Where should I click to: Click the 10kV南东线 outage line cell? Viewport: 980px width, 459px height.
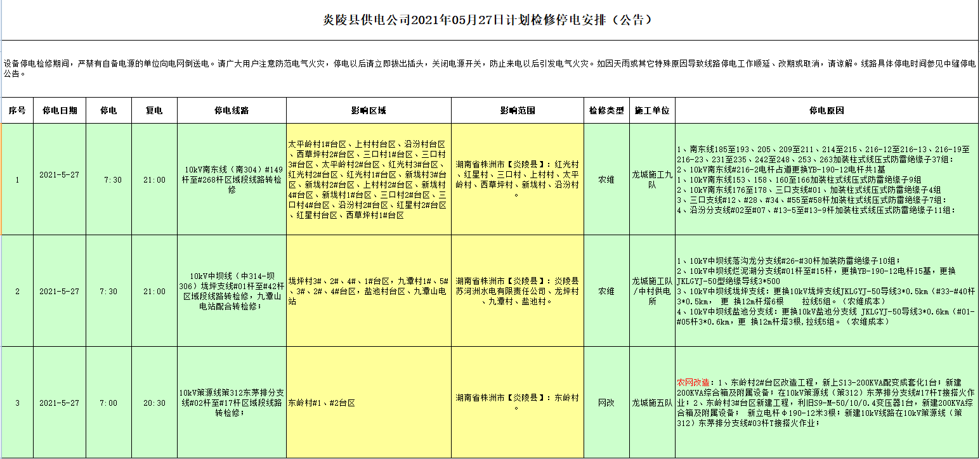pos(232,180)
